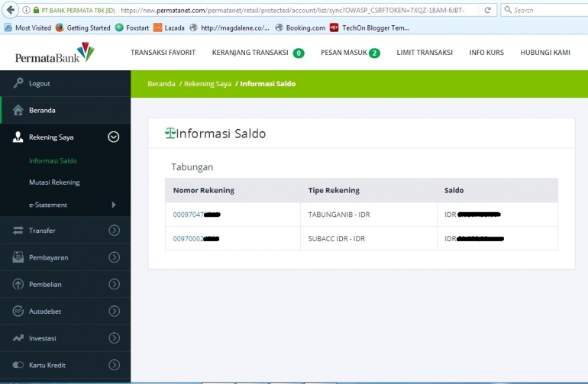Expand Transfer menu arrow
The width and height of the screenshot is (588, 384).
tap(115, 231)
